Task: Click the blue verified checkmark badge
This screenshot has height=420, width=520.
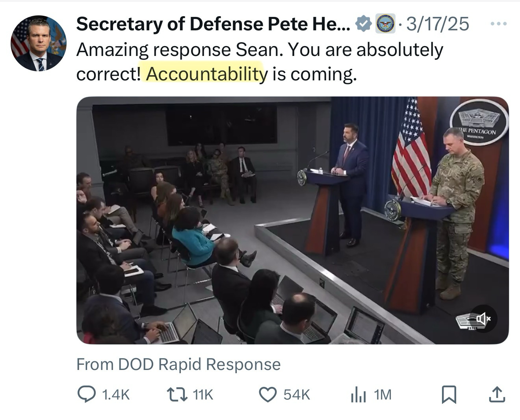Action: click(x=363, y=24)
